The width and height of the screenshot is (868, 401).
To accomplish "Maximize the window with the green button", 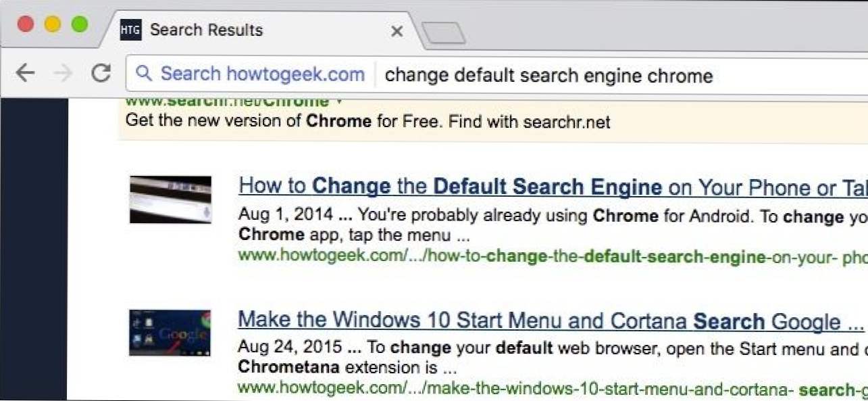I will [x=80, y=25].
